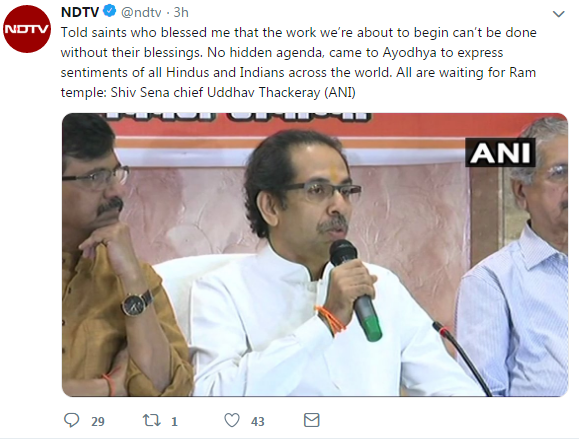Click the reply speech bubble icon
This screenshot has height=445, width=579.
72,420
